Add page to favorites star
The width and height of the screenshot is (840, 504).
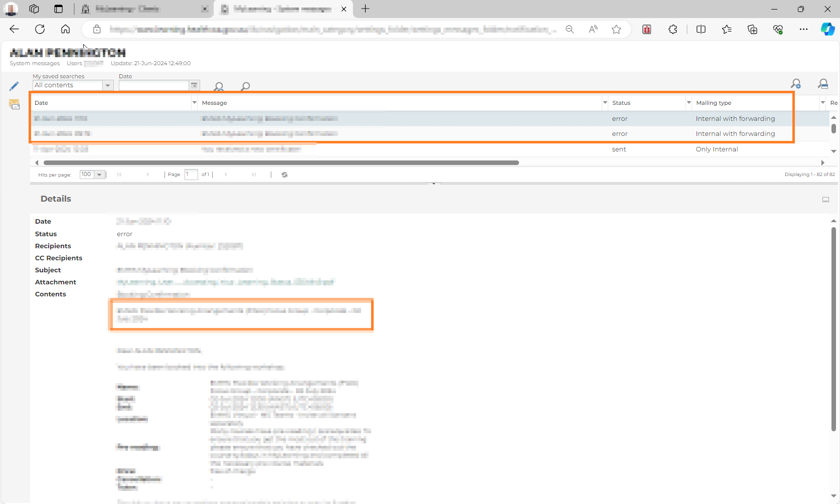pos(616,30)
